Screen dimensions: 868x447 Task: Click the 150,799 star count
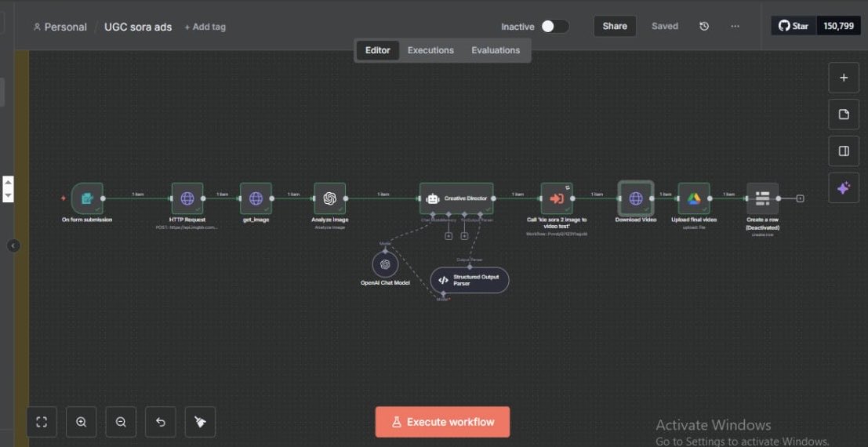(839, 26)
